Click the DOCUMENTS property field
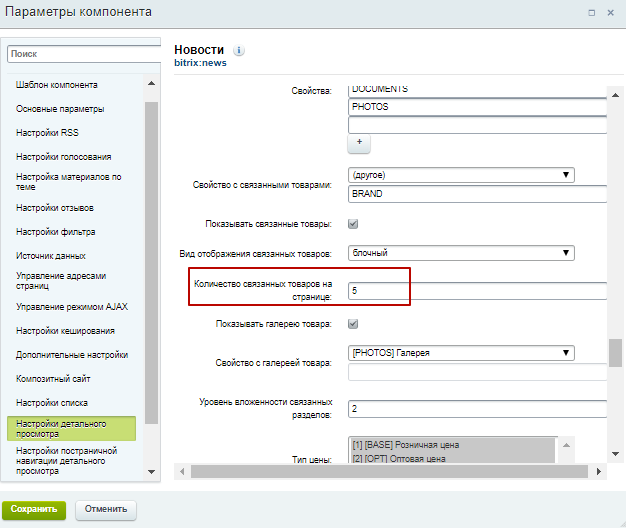 [x=477, y=91]
